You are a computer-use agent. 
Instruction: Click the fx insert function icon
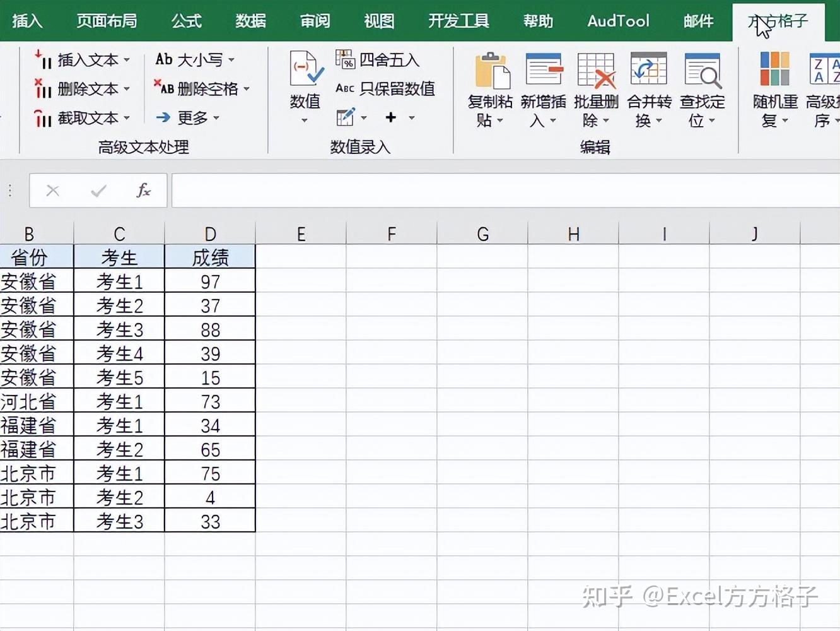pyautogui.click(x=143, y=189)
